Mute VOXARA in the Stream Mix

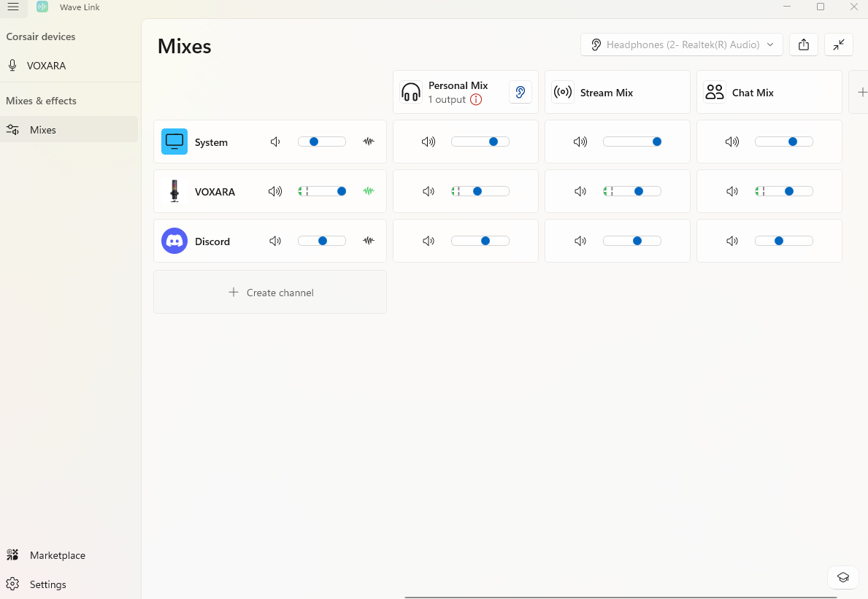click(x=580, y=191)
